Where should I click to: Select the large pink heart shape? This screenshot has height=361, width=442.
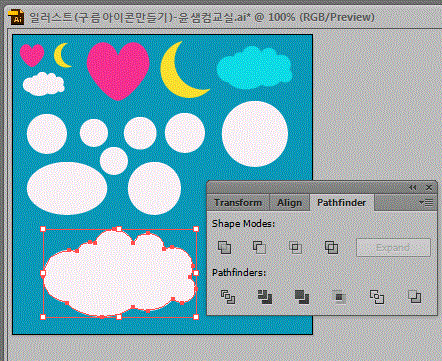118,70
